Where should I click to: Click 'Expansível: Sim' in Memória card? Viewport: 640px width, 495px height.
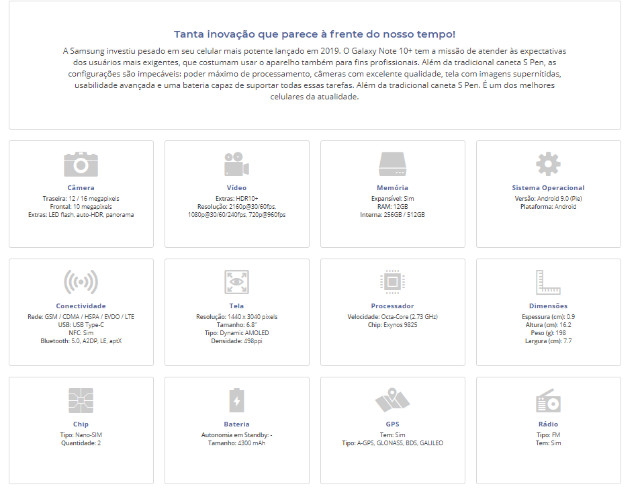tap(392, 199)
